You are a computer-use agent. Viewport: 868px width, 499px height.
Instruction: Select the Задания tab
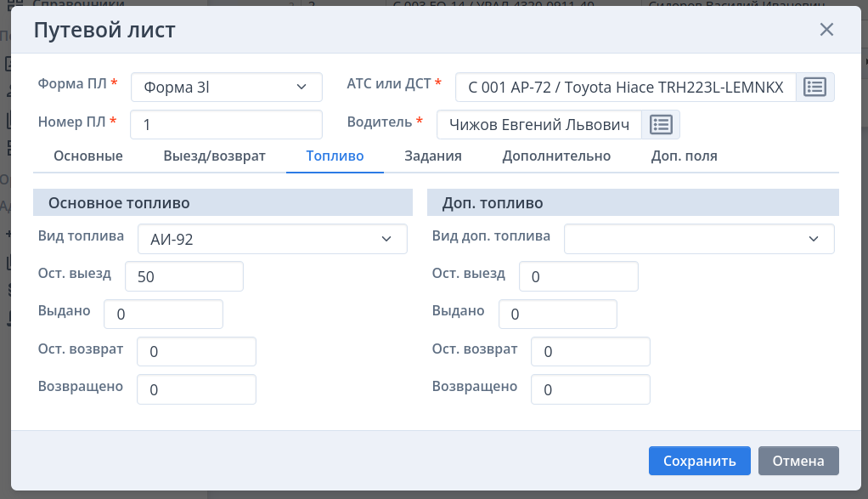tap(433, 156)
